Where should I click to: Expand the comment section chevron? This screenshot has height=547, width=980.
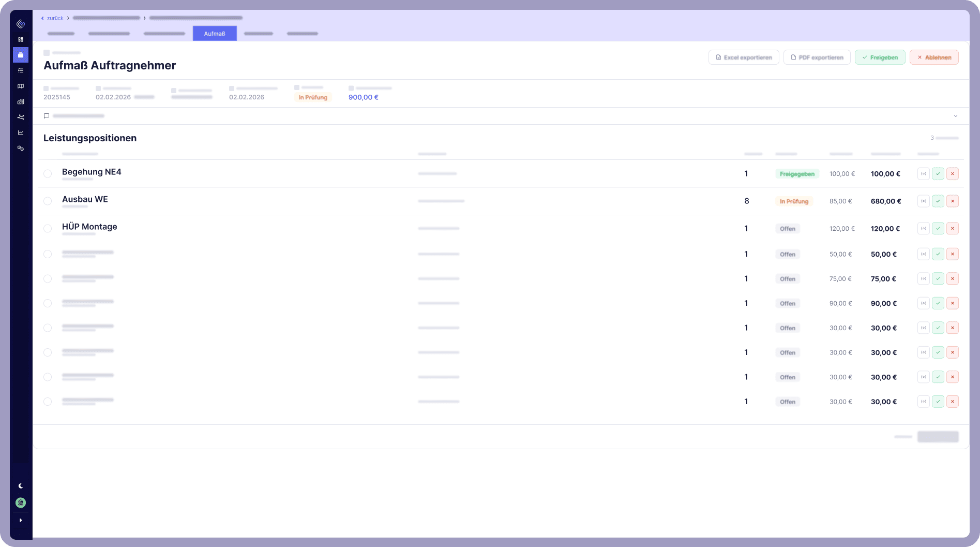click(955, 116)
